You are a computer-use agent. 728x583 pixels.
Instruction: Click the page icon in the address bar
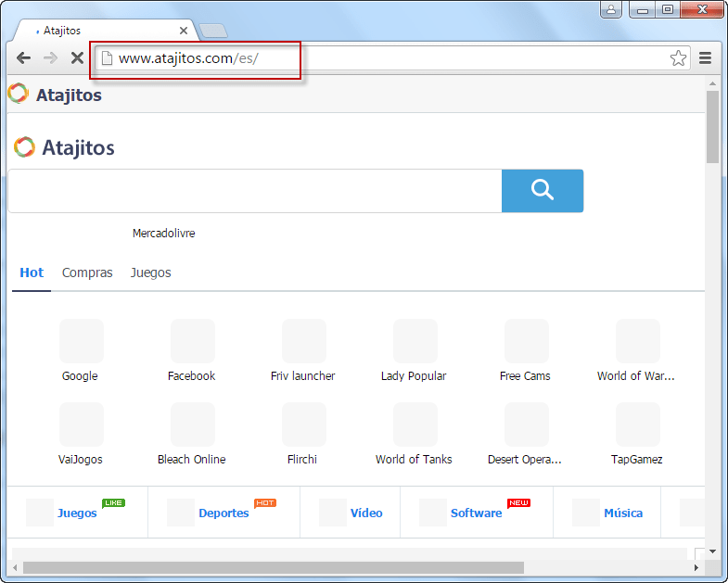coord(108,58)
